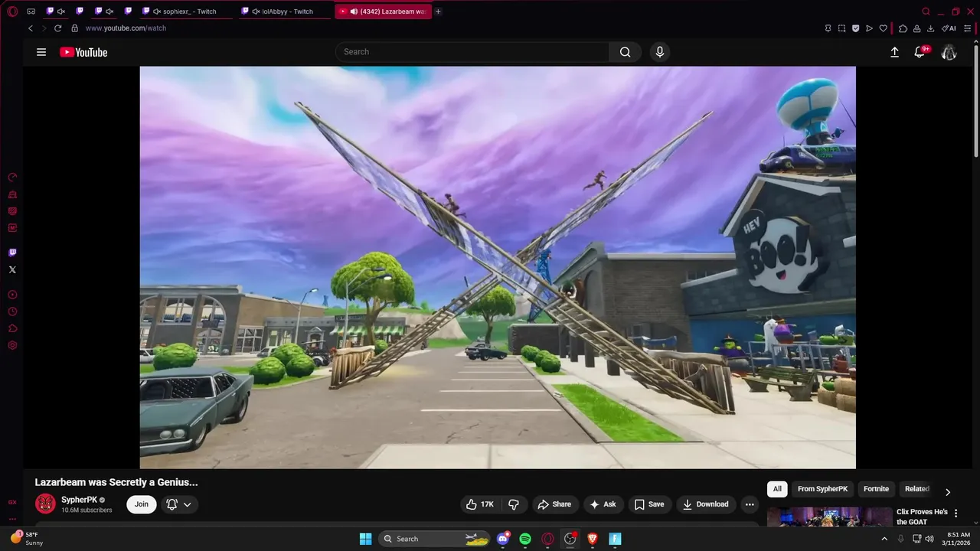The image size is (980, 551).
Task: Share the video
Action: coord(554,504)
